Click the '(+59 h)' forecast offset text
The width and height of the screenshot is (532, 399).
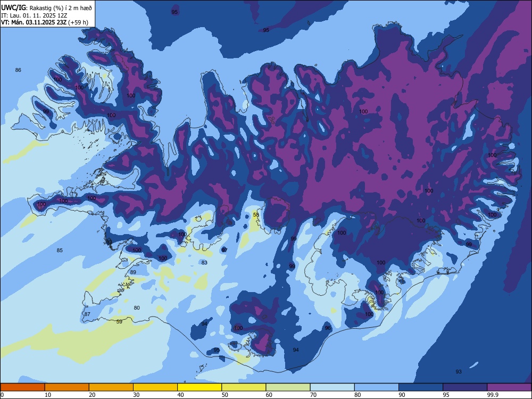coord(78,22)
